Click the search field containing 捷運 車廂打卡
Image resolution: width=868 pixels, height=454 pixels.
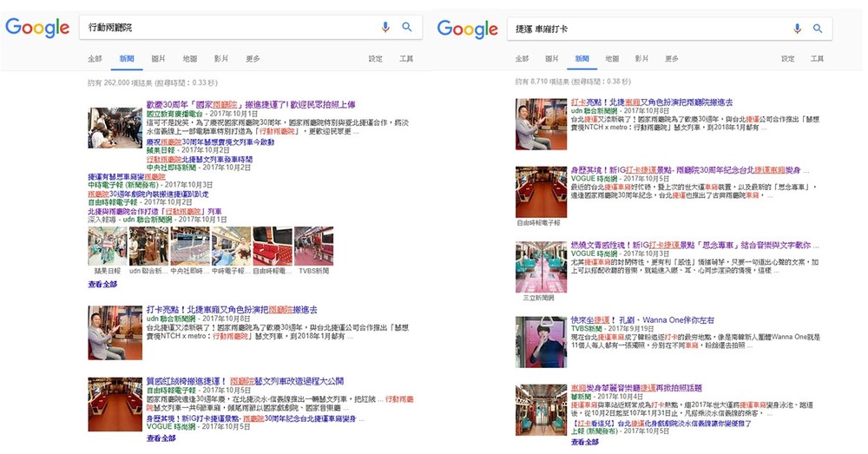pyautogui.click(x=669, y=29)
